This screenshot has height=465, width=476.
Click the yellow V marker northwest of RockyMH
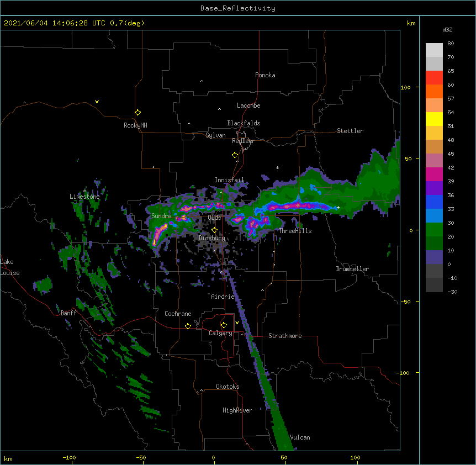pos(97,102)
